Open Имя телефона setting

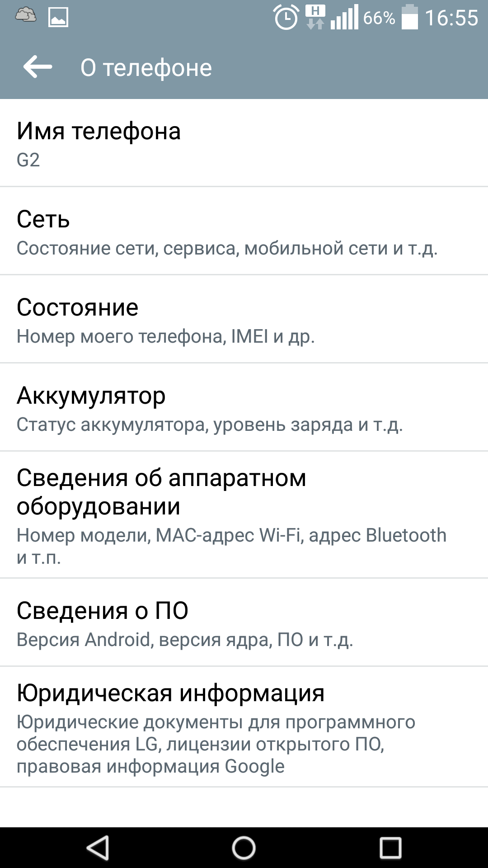pyautogui.click(x=244, y=143)
